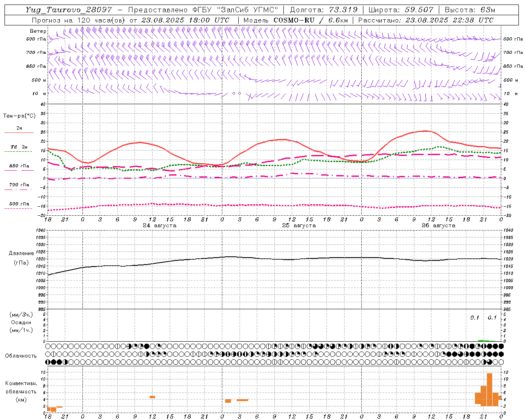
Task: Click the Ветер panel label
Action: (x=38, y=31)
